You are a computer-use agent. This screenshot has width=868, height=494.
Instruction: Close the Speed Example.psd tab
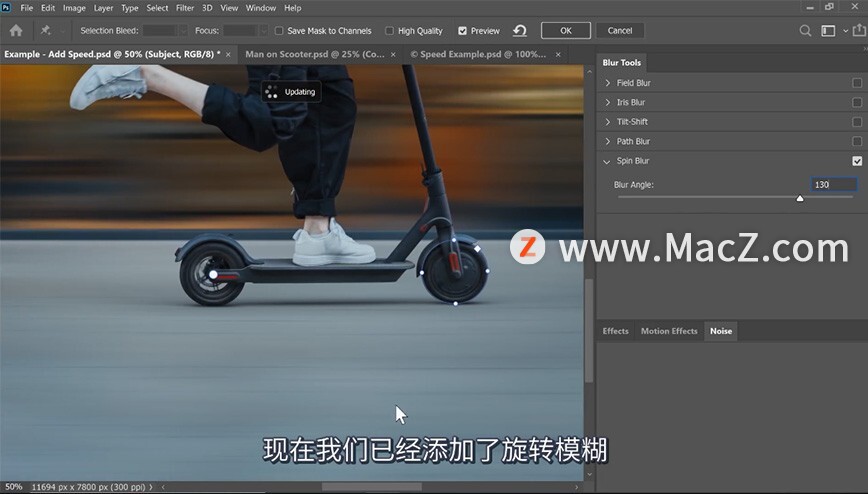[x=558, y=54]
